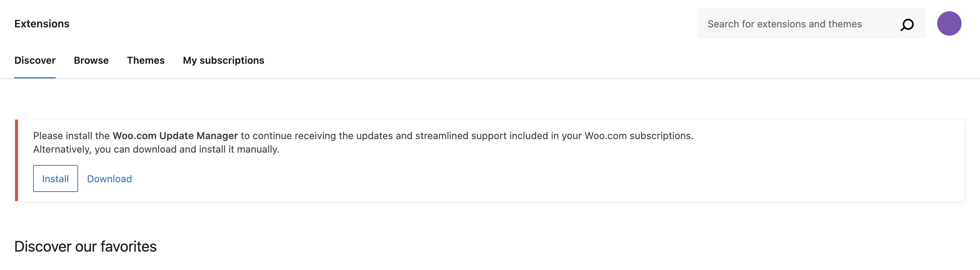Click the Extensions page heading
Viewport: 980px width, 270px height.
[42, 24]
